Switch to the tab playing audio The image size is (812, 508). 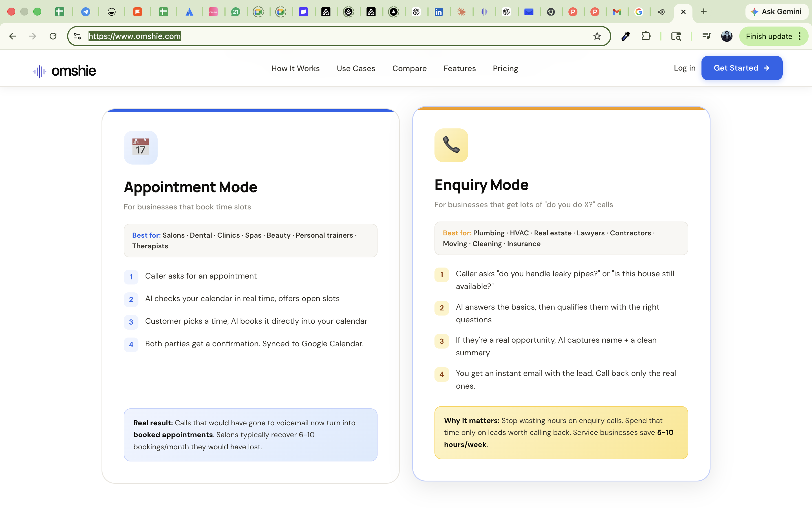click(661, 12)
